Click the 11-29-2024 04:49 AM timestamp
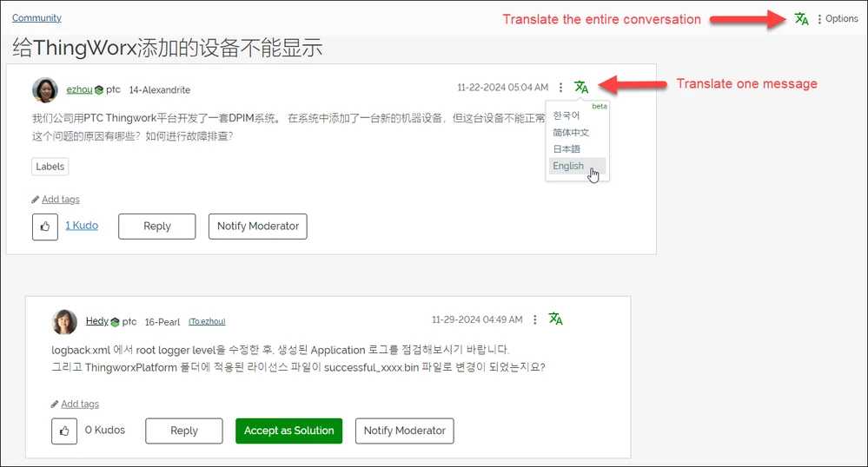 [x=477, y=319]
